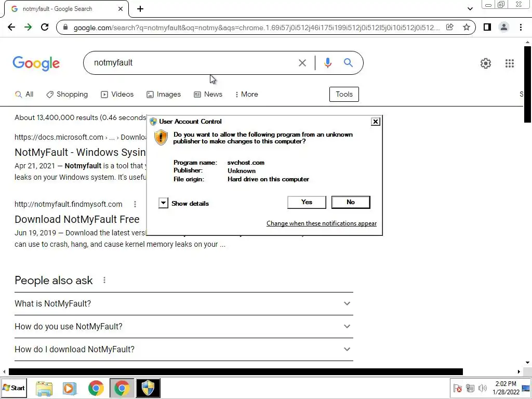Viewport: 532px width, 399px height.
Task: Open the clock showing 2:02 PM
Action: tap(506, 388)
